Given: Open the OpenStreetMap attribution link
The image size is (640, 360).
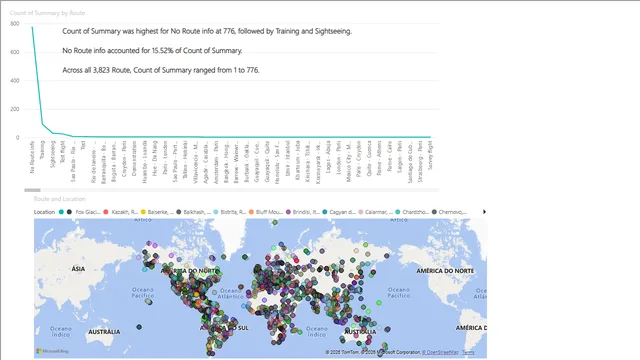Looking at the screenshot, I should [440, 352].
